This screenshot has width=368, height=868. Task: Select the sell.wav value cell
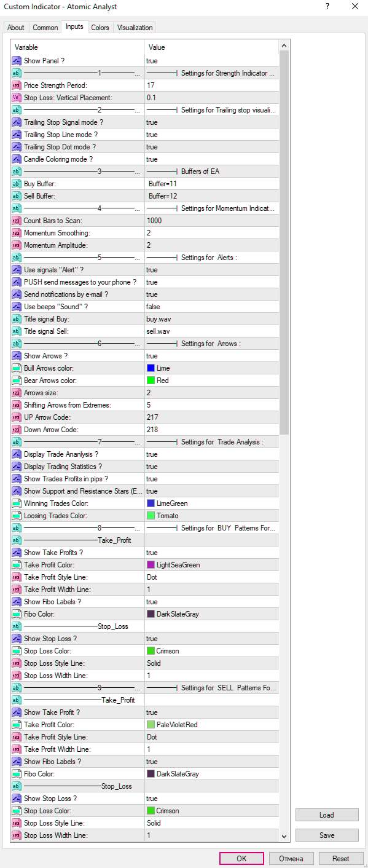(x=212, y=331)
